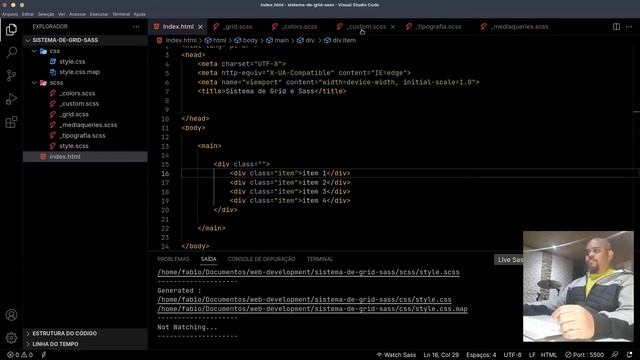The height and width of the screenshot is (360, 640).
Task: Click the Espaços: 4 indentation setting
Action: [481, 355]
